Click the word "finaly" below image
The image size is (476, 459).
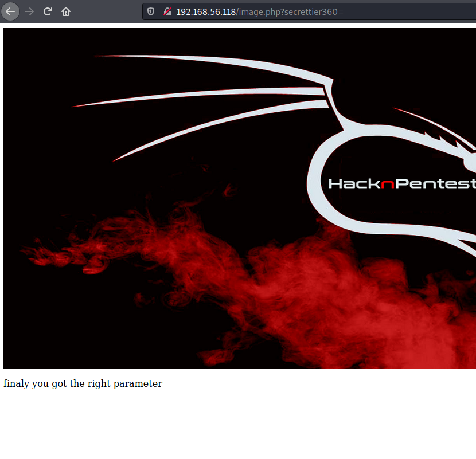pyautogui.click(x=16, y=384)
